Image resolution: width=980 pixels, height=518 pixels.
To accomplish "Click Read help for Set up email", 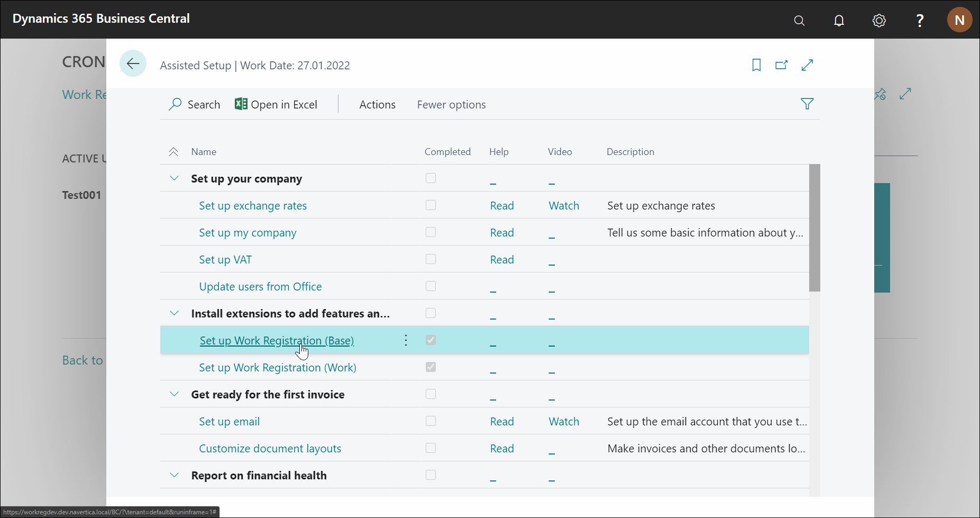I will pyautogui.click(x=502, y=422).
